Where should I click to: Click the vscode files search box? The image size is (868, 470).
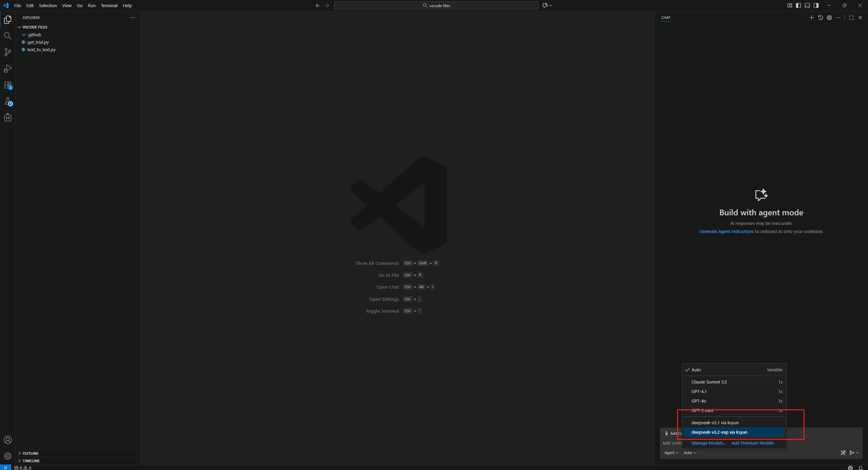pyautogui.click(x=436, y=5)
